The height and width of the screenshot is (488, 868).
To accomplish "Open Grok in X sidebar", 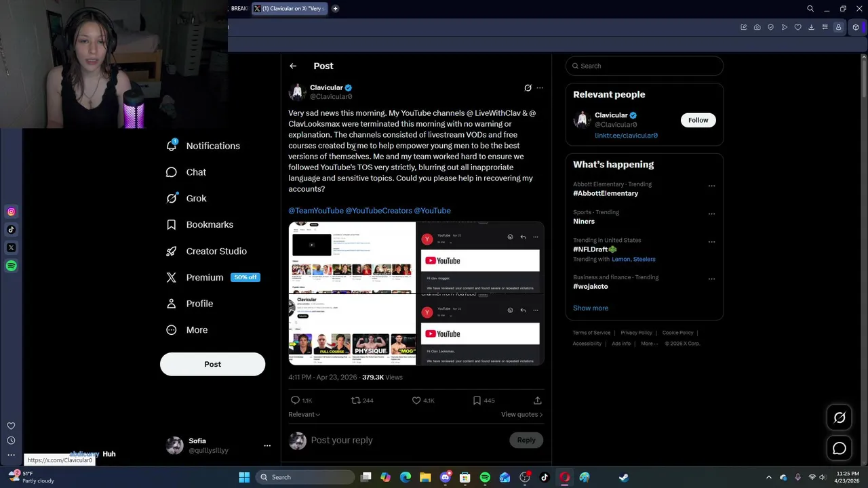I will tap(186, 199).
